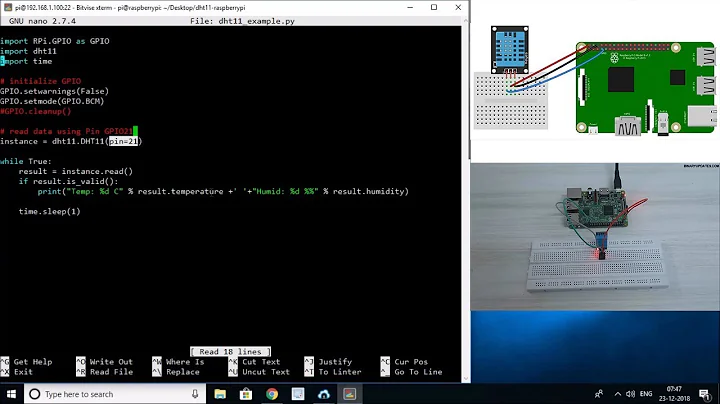Click the terminal scrollbar up arrow
This screenshot has height=404, width=720.
point(466,21)
